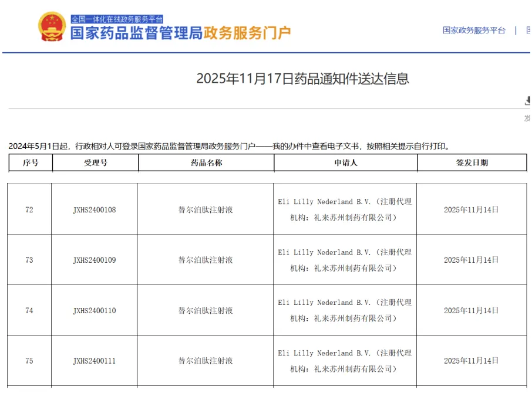Click the page heading 2025年11月17日药品通知件送达信息
This screenshot has width=532, height=393.
click(x=302, y=79)
